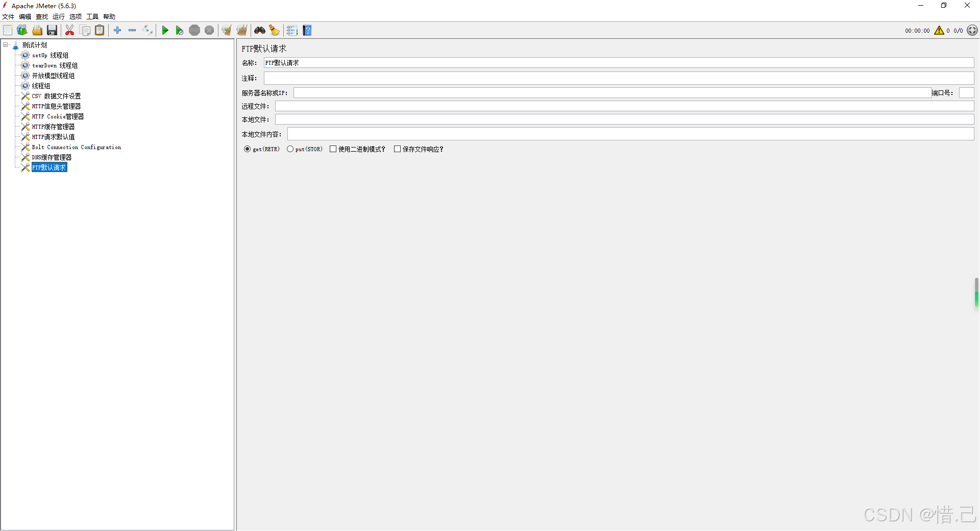The width and height of the screenshot is (980, 531).
Task: Stop the running test icon
Action: [194, 31]
